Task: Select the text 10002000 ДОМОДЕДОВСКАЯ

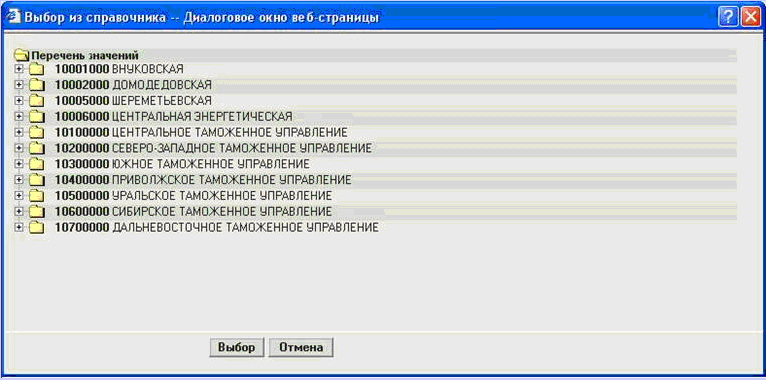Action: [133, 85]
